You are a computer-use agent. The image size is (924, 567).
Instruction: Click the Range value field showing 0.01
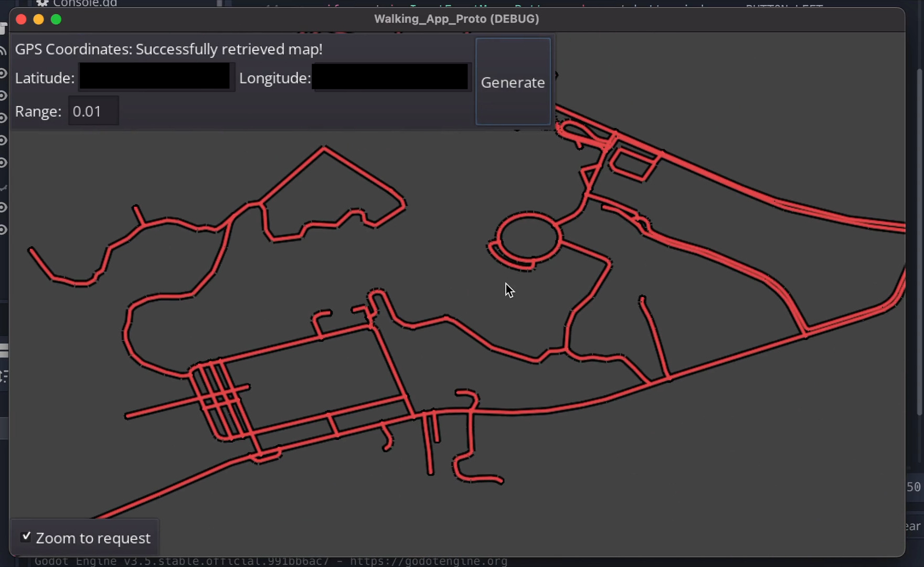tap(93, 111)
